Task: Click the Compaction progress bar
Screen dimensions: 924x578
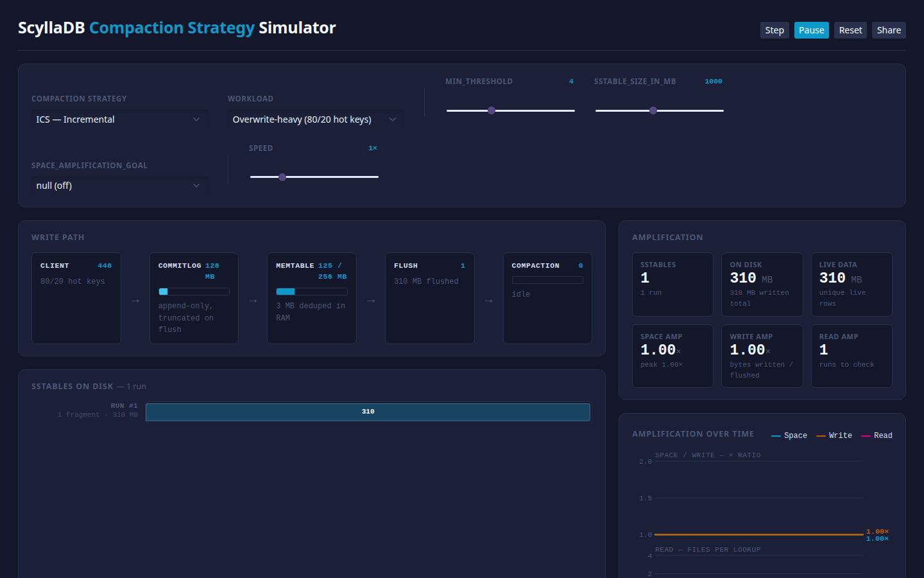Action: (x=547, y=280)
